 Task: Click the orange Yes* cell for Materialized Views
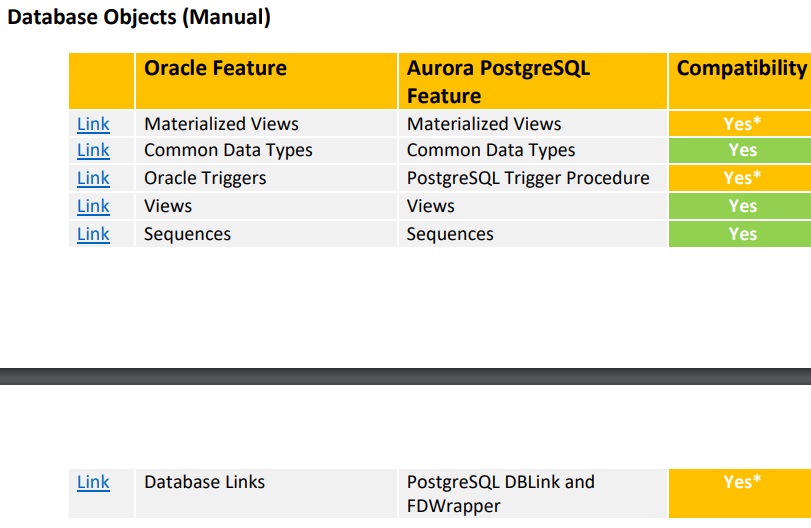(742, 124)
